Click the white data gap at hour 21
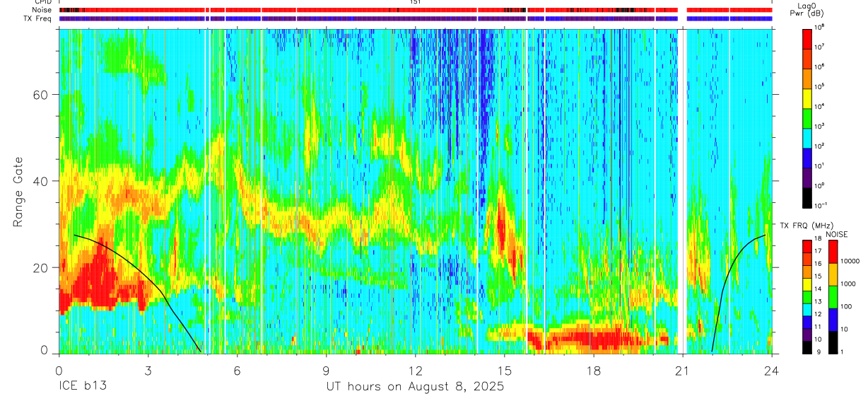868x401 pixels. click(x=683, y=191)
